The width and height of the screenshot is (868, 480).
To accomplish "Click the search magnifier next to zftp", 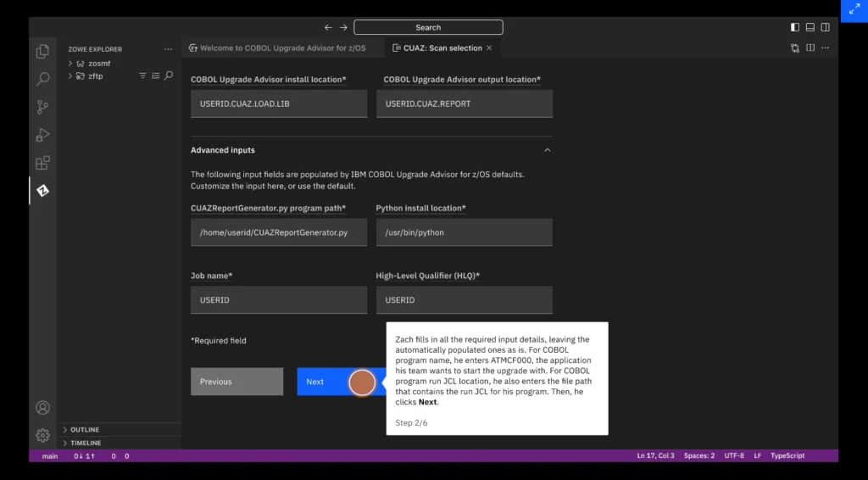I will click(169, 76).
